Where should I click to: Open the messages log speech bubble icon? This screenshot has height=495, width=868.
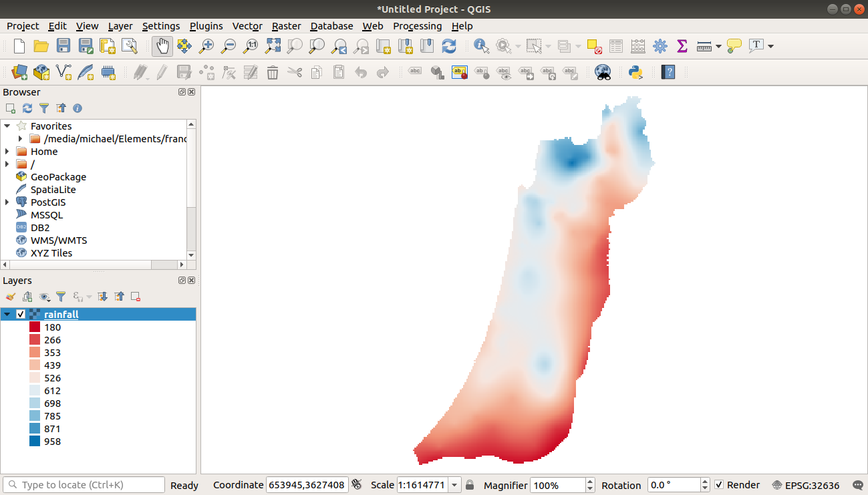point(858,485)
